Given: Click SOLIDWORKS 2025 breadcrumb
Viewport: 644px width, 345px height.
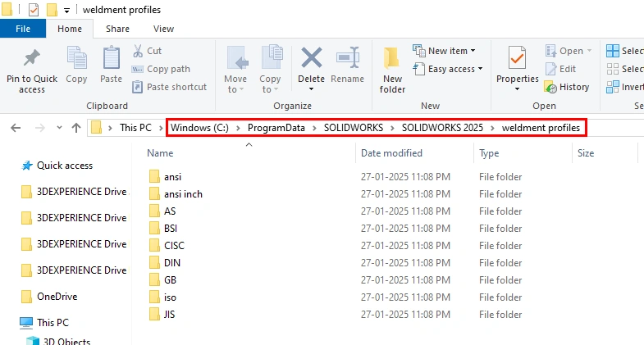Looking at the screenshot, I should pos(442,128).
